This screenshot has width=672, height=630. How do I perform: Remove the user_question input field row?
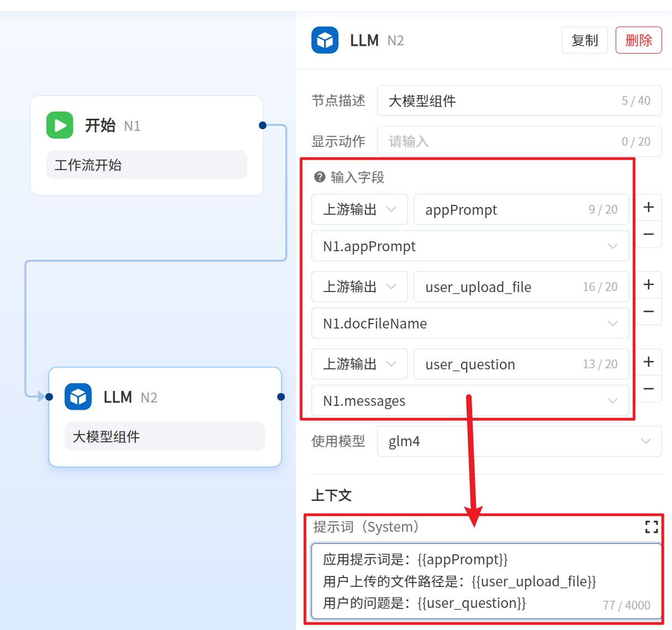pyautogui.click(x=649, y=389)
